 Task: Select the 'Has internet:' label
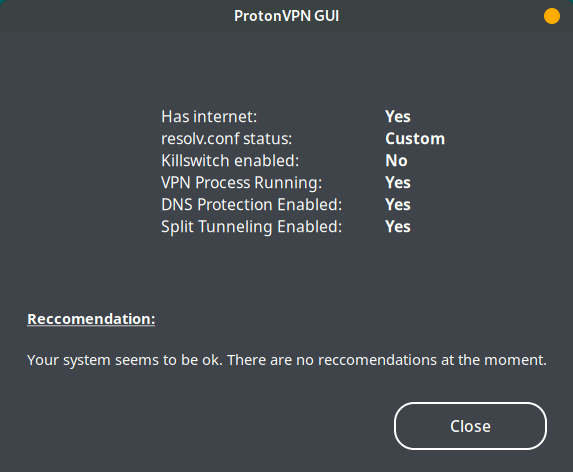click(x=209, y=117)
